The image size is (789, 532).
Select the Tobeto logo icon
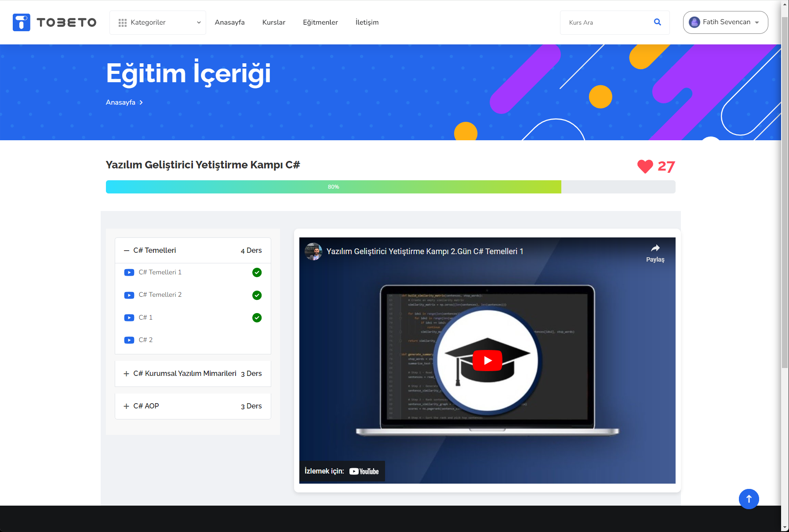[x=22, y=22]
